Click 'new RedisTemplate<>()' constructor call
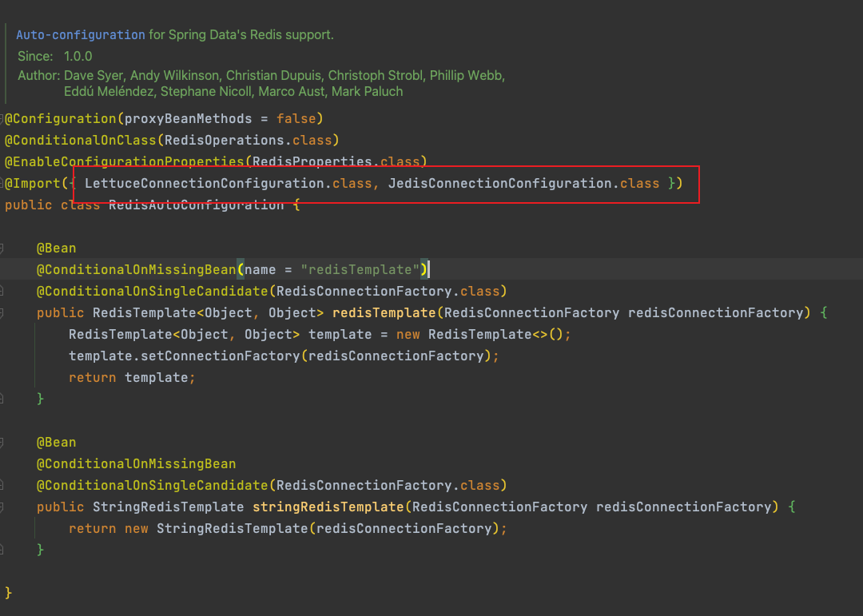Viewport: 863px width, 616px height. [x=479, y=334]
